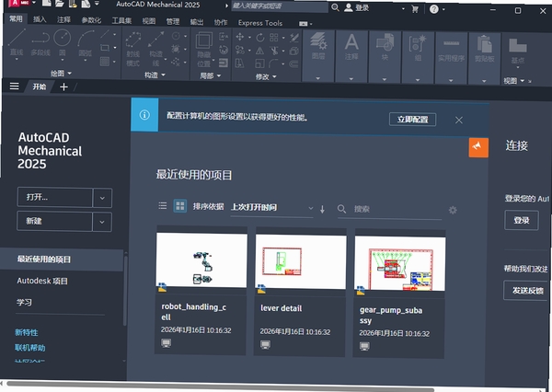Click the 登录 button under 连接
Viewport: 552px width, 392px height.
tap(522, 221)
